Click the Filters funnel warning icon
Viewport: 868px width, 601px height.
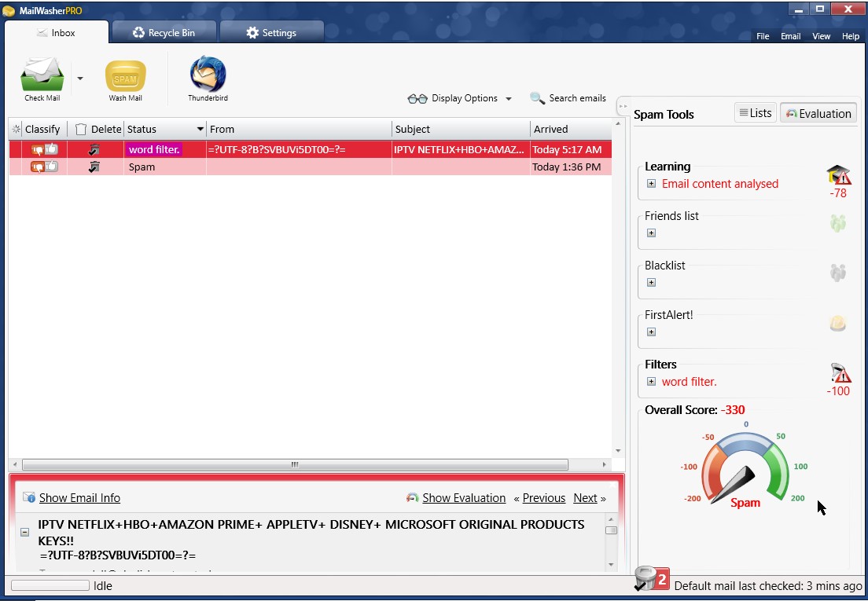pyautogui.click(x=840, y=373)
